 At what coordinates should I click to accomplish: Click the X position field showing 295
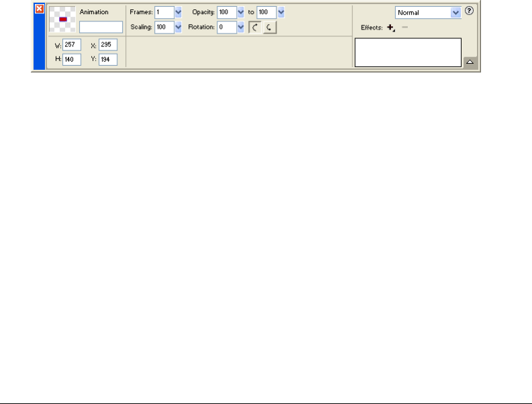pos(108,45)
